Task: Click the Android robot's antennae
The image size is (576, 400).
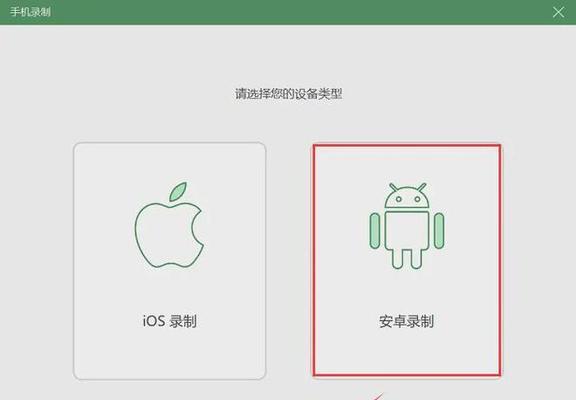Action: [407, 187]
